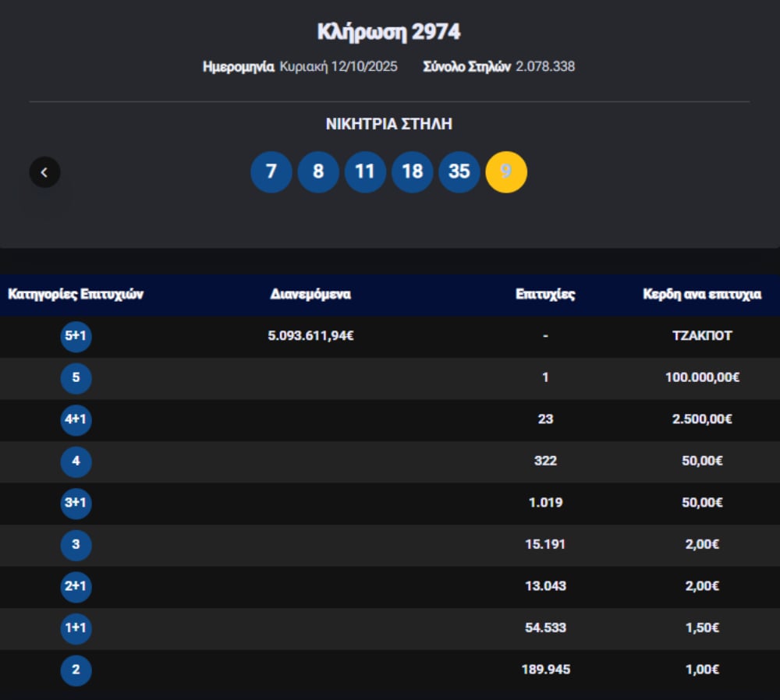Click the ΤΖΑΚΠΟΤ text in the 5+1 row
Image resolution: width=780 pixels, height=700 pixels.
pos(702,336)
